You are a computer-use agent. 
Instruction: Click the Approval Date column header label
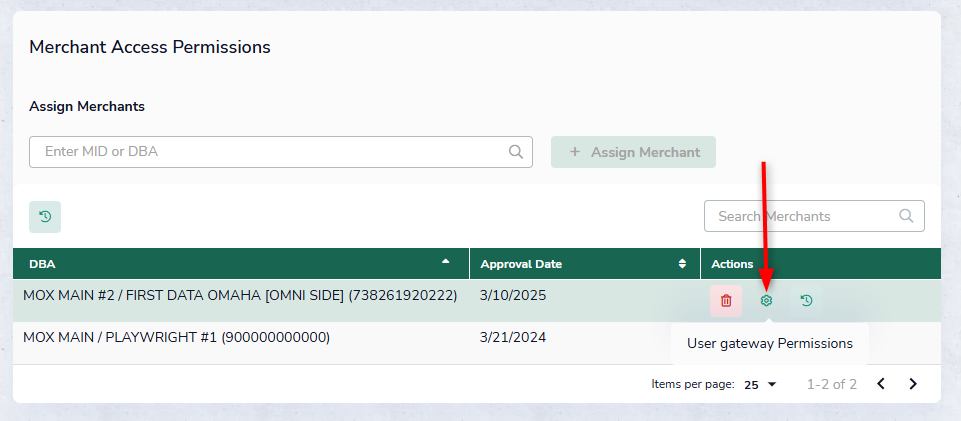click(521, 264)
